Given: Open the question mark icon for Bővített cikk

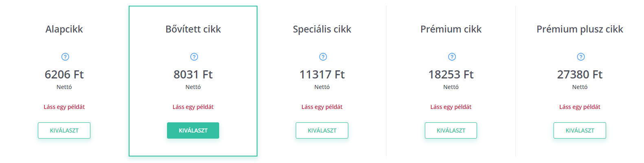Looking at the screenshot, I should tap(194, 57).
